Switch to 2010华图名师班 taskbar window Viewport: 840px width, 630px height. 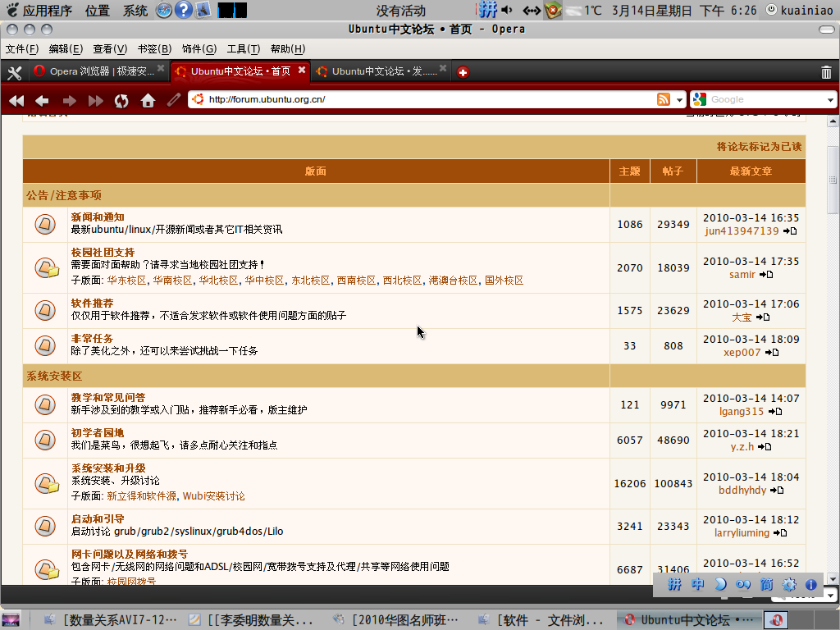tap(396, 620)
